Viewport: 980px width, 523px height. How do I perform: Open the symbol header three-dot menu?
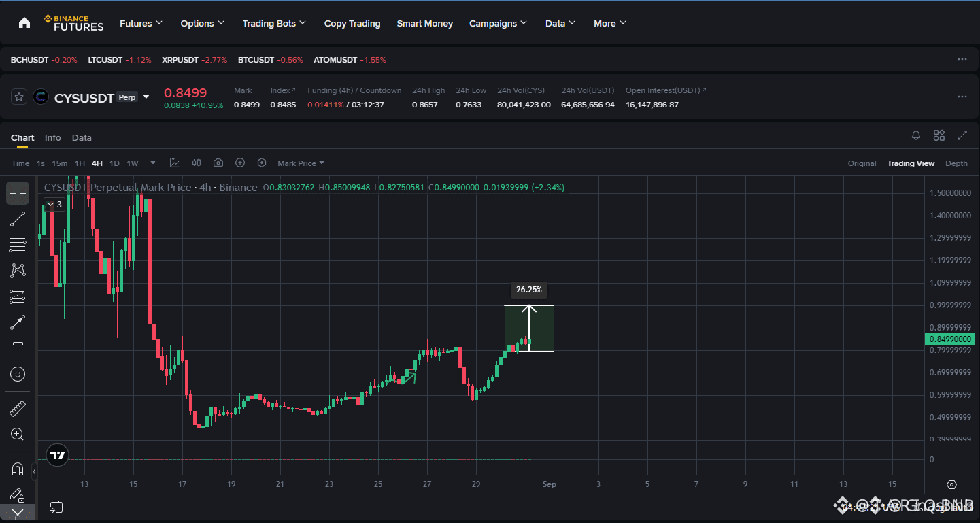(x=962, y=97)
